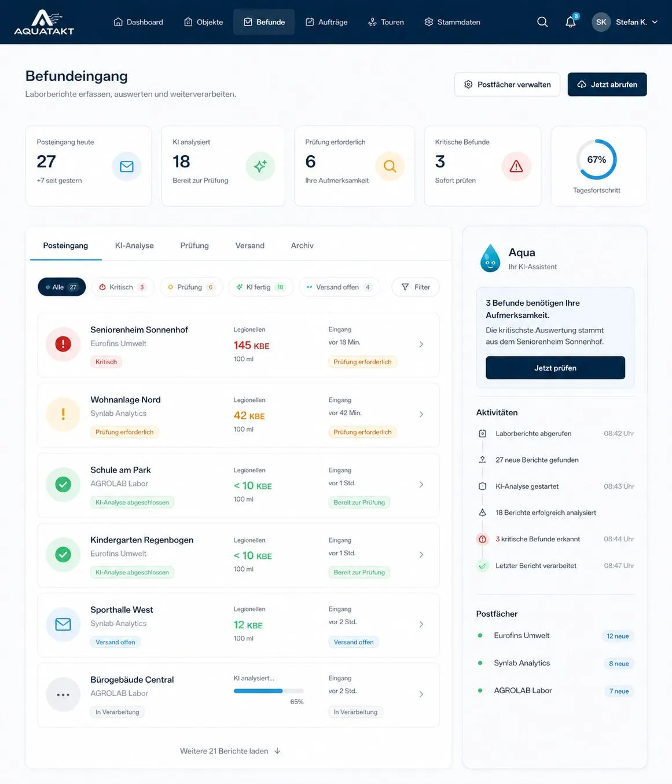Open AGROLAB Labor mailbox

pos(555,691)
